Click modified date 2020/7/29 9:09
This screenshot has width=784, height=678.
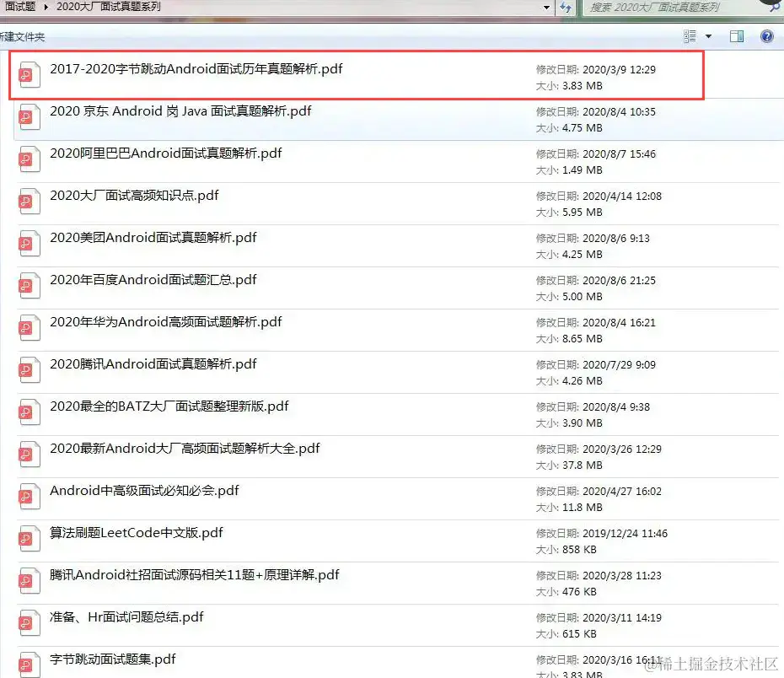coord(619,365)
